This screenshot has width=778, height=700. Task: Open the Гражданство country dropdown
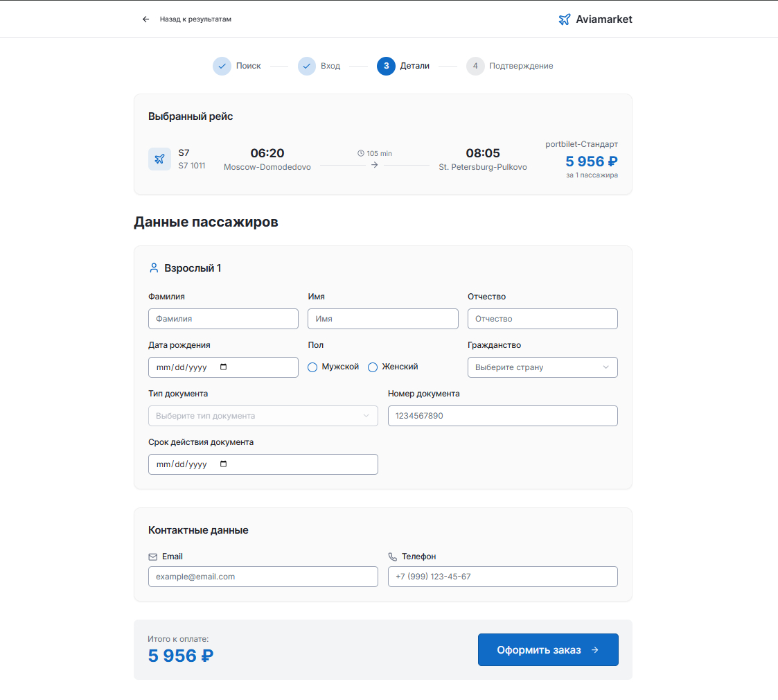(x=542, y=367)
